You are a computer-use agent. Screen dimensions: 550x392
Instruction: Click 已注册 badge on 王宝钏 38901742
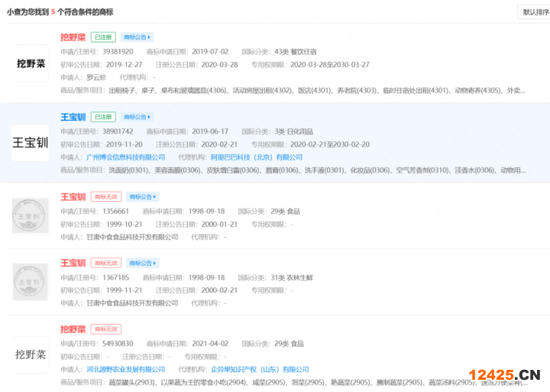click(103, 117)
